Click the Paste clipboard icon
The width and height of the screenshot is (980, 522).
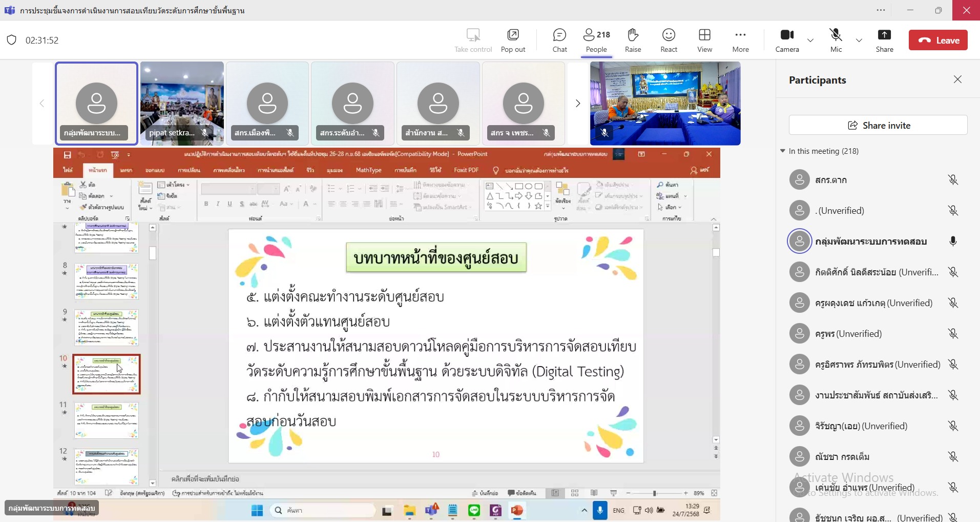point(68,191)
